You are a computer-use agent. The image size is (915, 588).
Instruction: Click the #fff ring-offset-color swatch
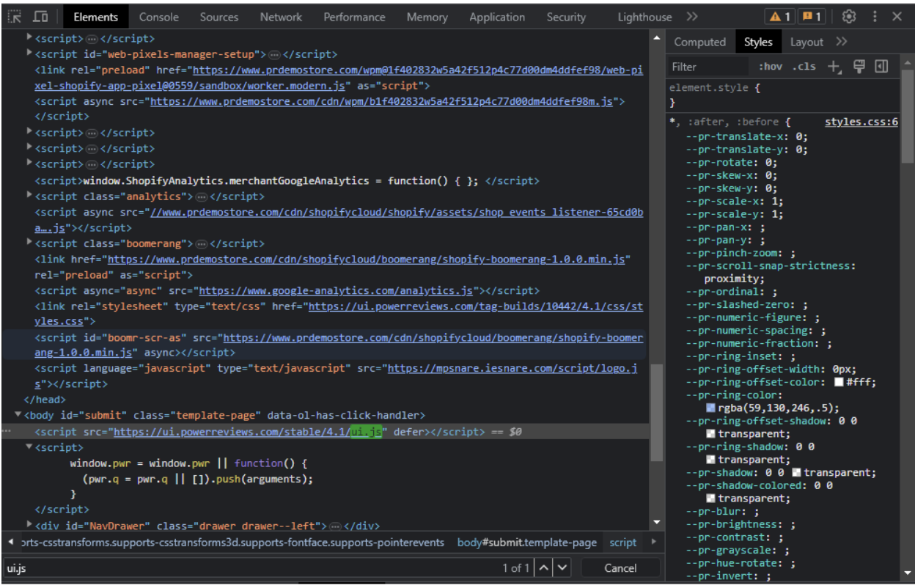(x=839, y=382)
